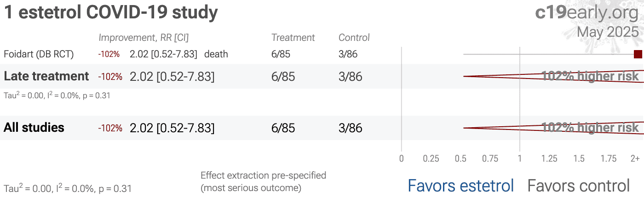Click the -102% value in Foidart row
644x197 pixels.
[109, 54]
